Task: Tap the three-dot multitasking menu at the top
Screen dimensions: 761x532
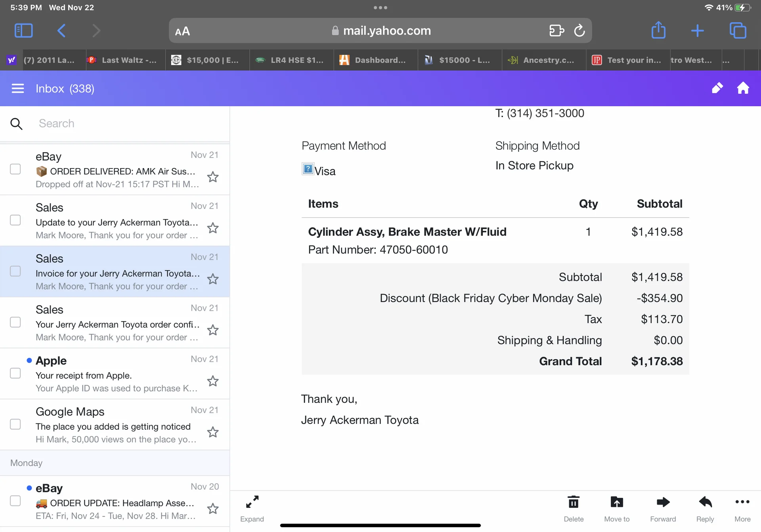Action: [380, 8]
